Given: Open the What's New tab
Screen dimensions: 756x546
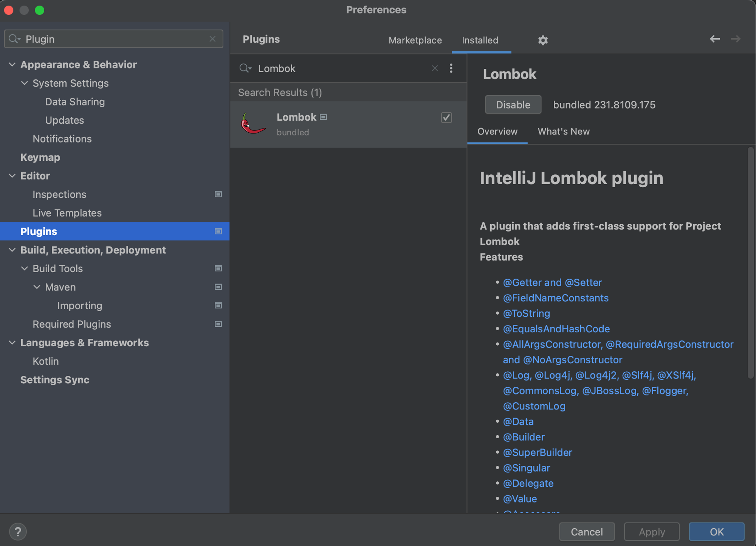Looking at the screenshot, I should coord(563,131).
